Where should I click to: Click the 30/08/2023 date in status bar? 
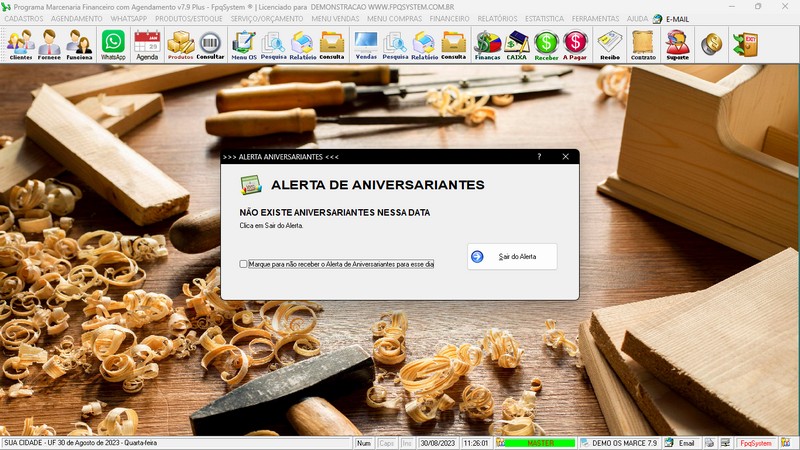tap(438, 443)
